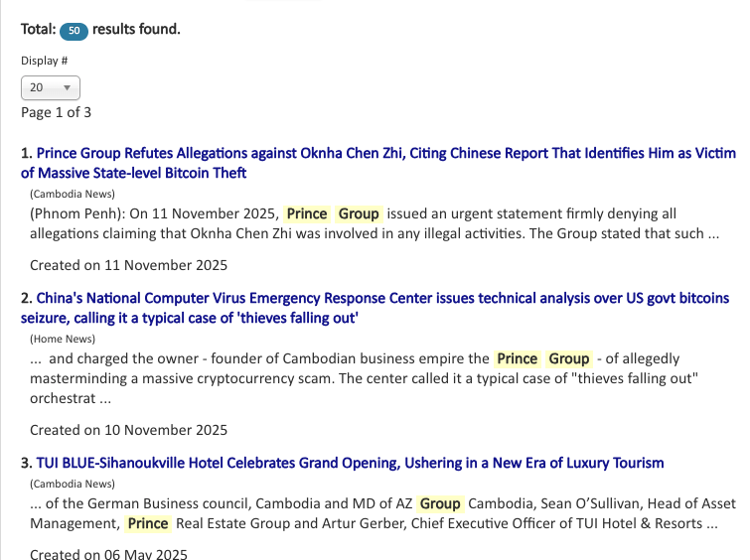The image size is (750, 560).
Task: Open the Prince Group Refutes Allegations article link
Action: 377,163
